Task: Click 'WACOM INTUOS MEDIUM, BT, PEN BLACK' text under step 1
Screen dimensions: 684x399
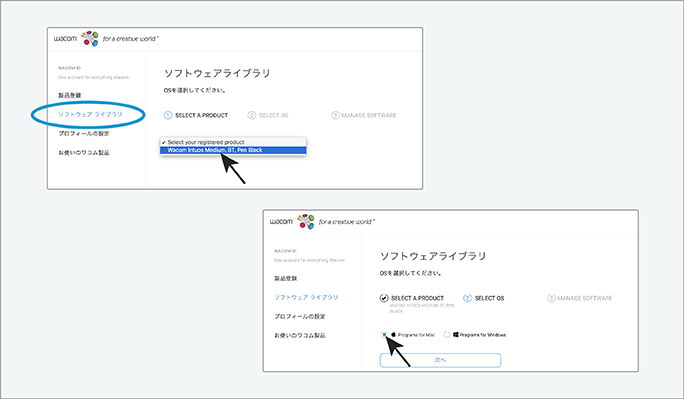Action: tap(421, 308)
